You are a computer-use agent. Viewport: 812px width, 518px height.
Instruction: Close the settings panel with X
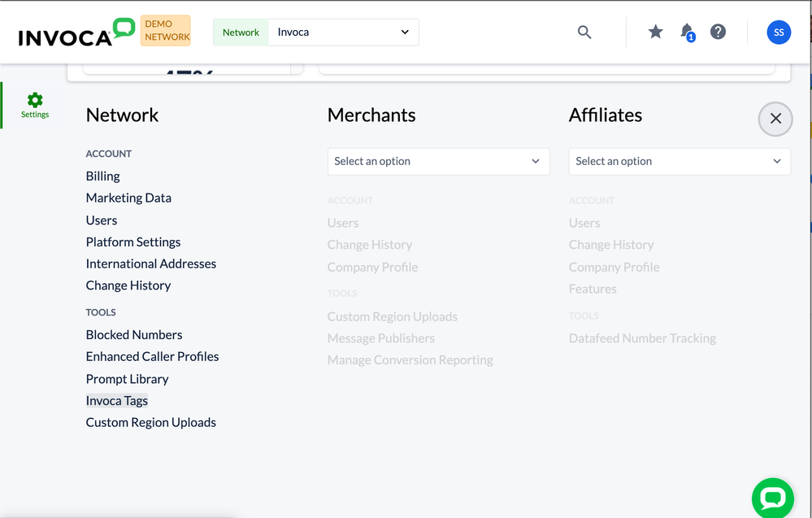click(775, 119)
